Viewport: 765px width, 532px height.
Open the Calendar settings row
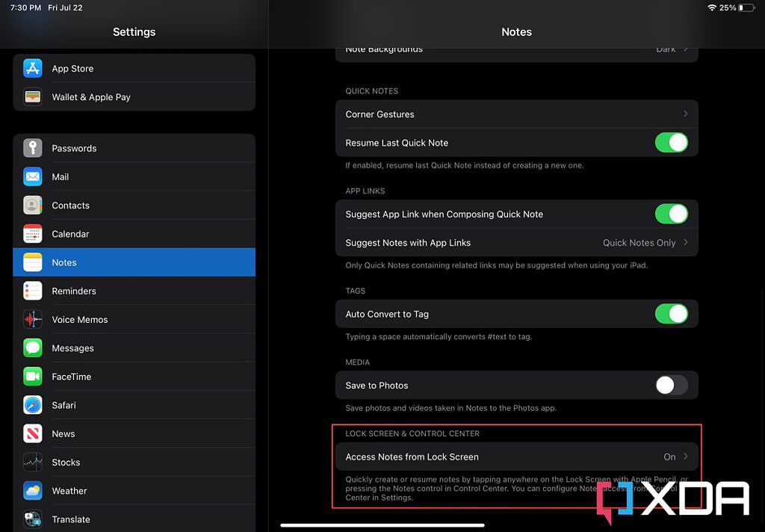tap(134, 234)
